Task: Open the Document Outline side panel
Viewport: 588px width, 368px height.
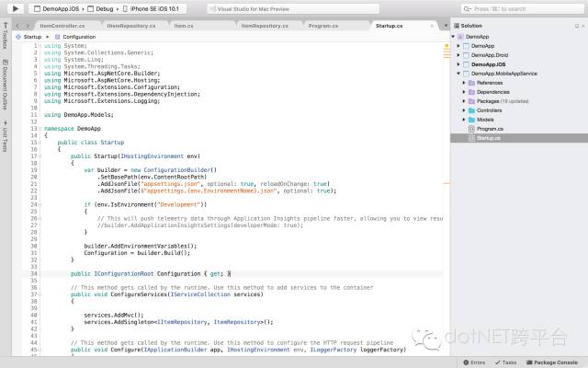Action: point(5,84)
